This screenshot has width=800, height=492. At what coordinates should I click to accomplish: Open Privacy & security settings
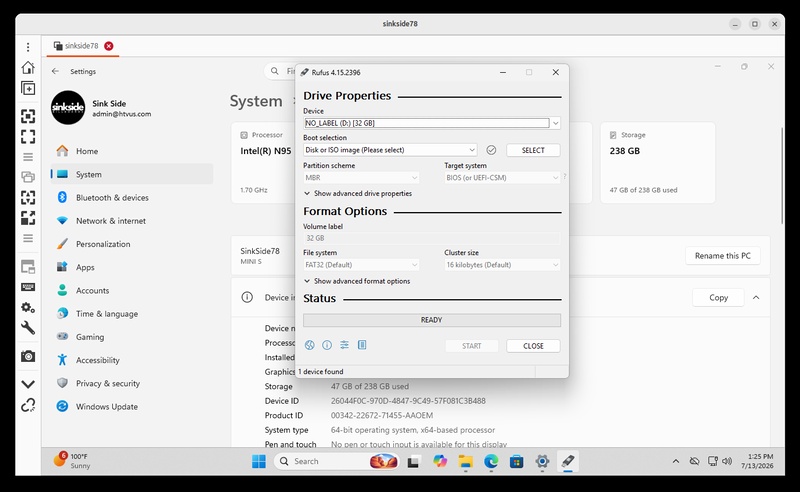[132, 383]
